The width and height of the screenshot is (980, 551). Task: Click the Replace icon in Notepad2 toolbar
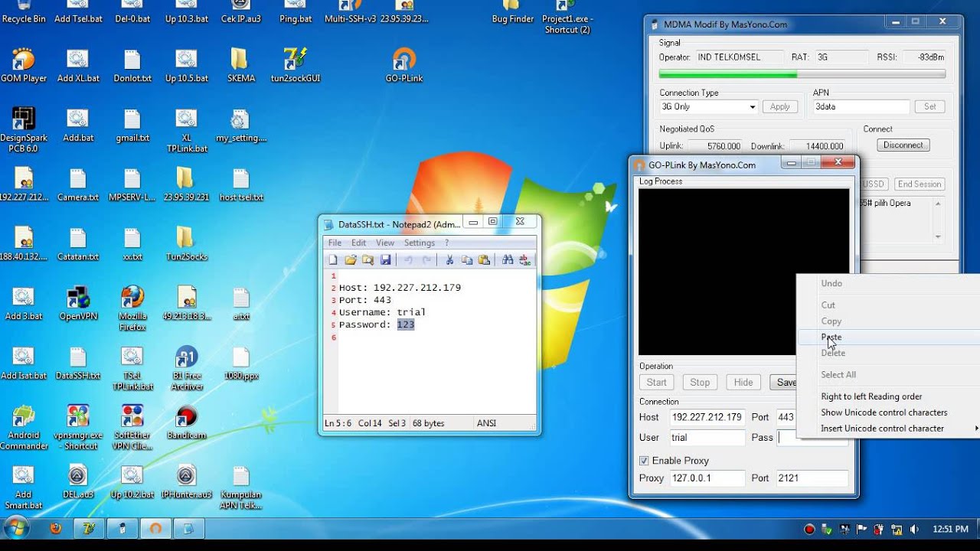(x=525, y=260)
